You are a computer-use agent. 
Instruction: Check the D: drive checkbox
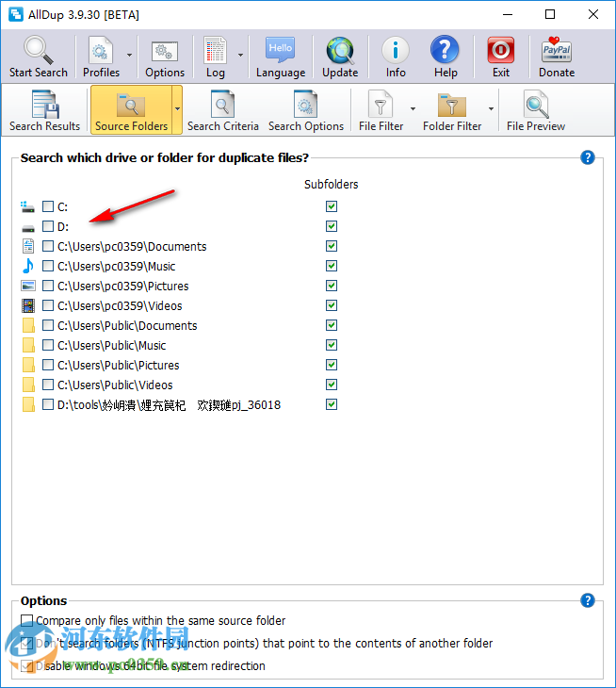point(48,226)
